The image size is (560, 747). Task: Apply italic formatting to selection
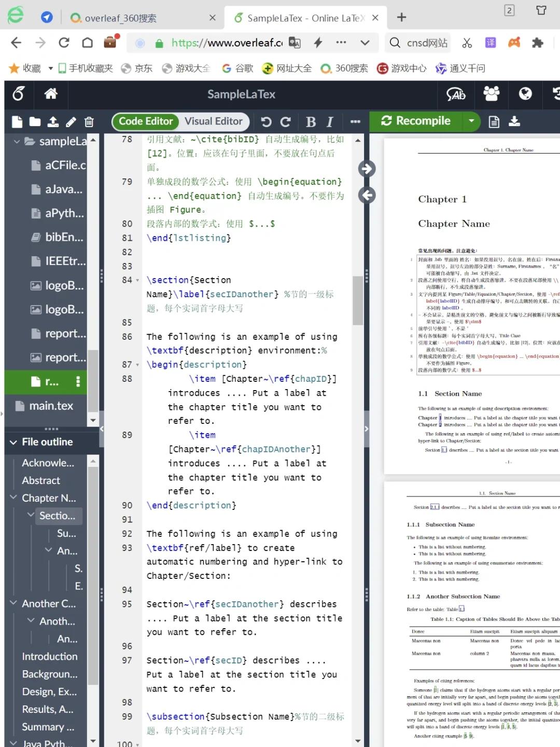(330, 122)
